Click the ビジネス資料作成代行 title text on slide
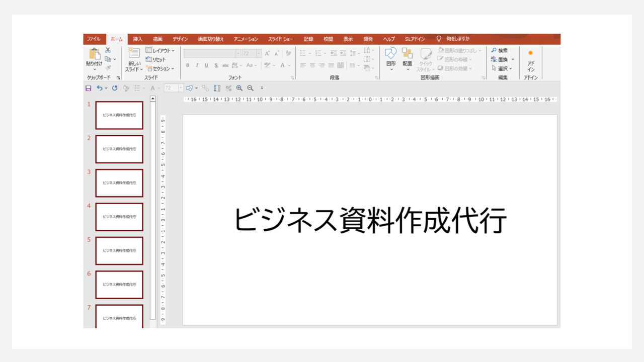 370,221
